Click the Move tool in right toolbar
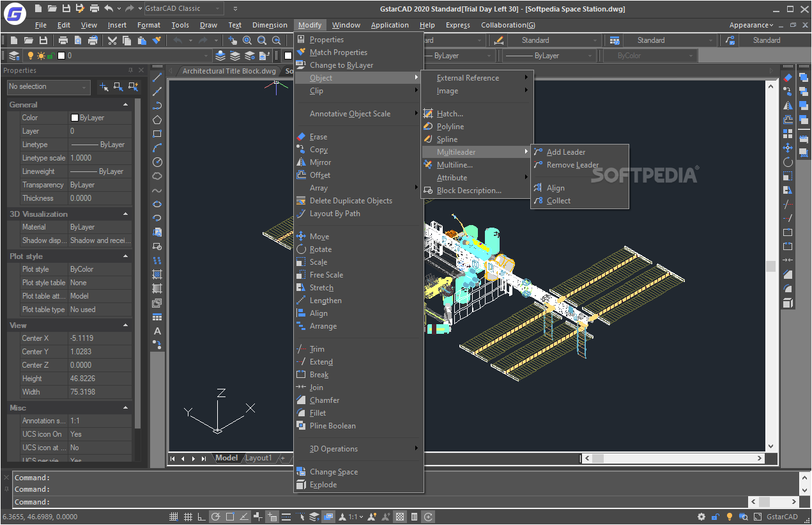 pyautogui.click(x=788, y=148)
